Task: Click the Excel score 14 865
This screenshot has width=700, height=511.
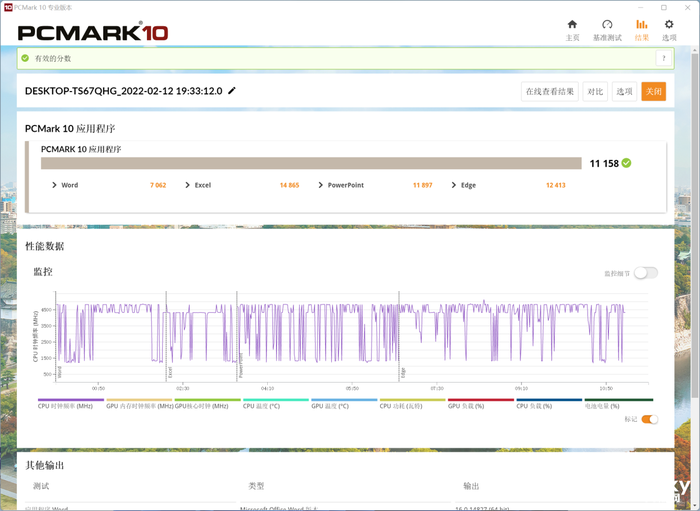Action: 289,185
